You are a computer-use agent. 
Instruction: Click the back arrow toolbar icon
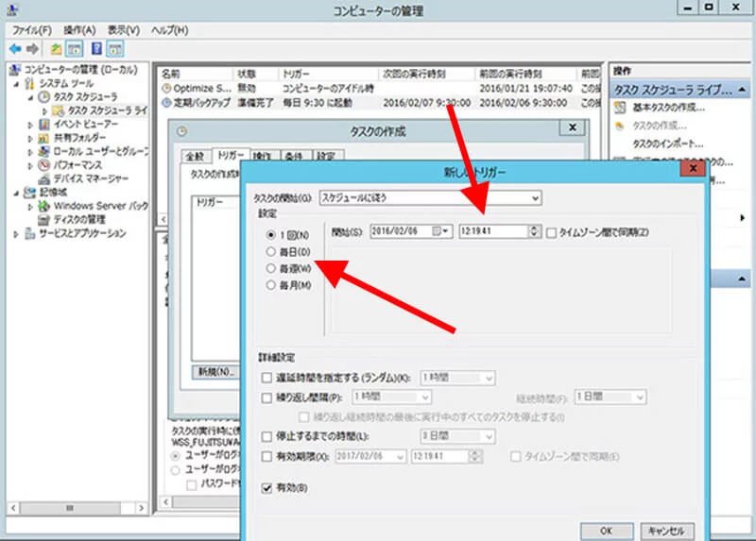[16, 48]
